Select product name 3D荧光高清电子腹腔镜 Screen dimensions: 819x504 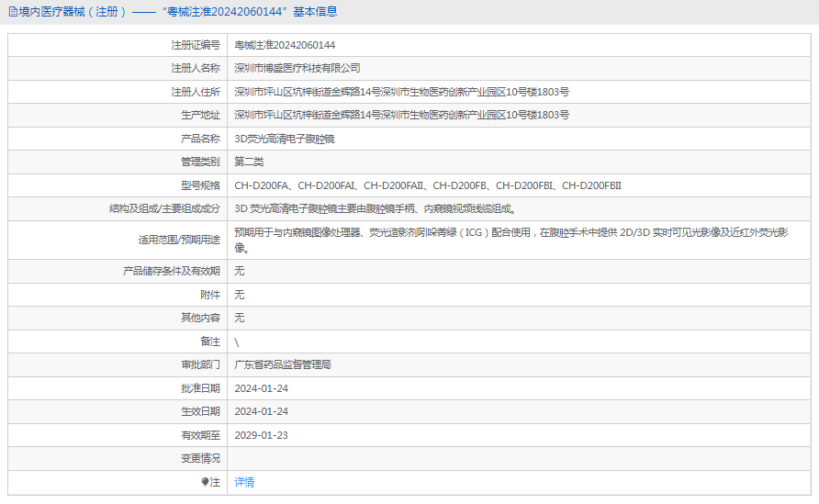click(x=284, y=139)
